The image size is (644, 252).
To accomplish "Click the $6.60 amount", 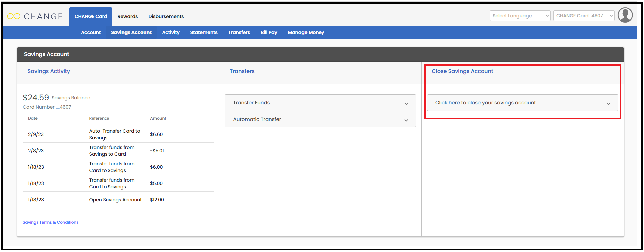I will (x=156, y=134).
